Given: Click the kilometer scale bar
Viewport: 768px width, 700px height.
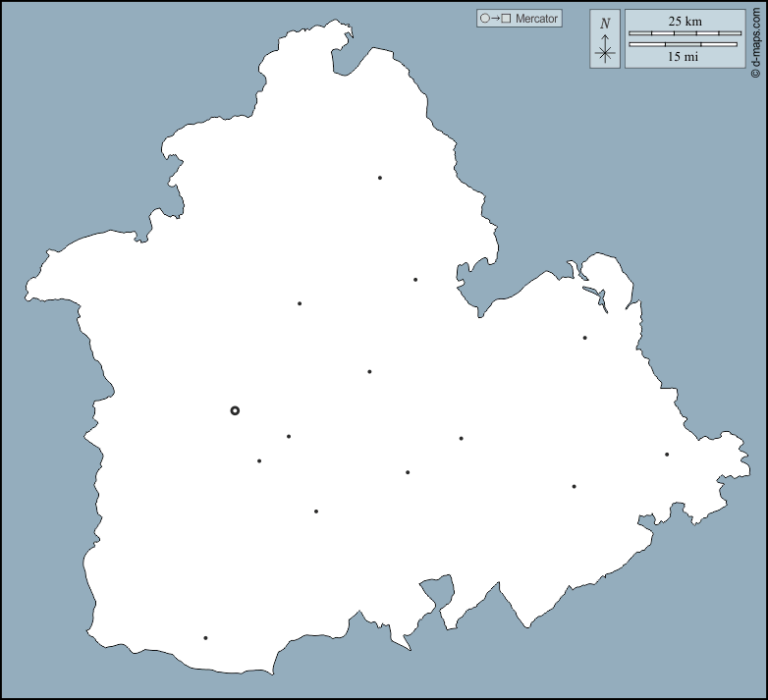Looking at the screenshot, I should pyautogui.click(x=683, y=33).
